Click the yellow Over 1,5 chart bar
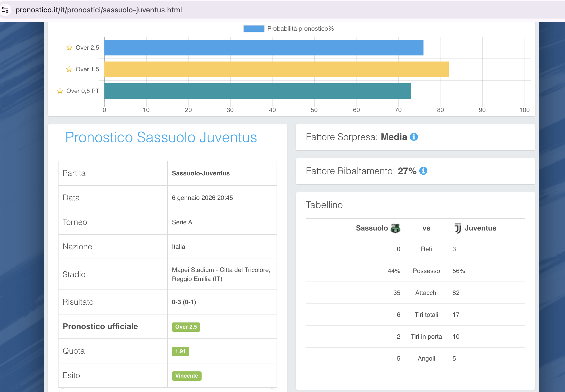This screenshot has height=392, width=565. point(276,69)
